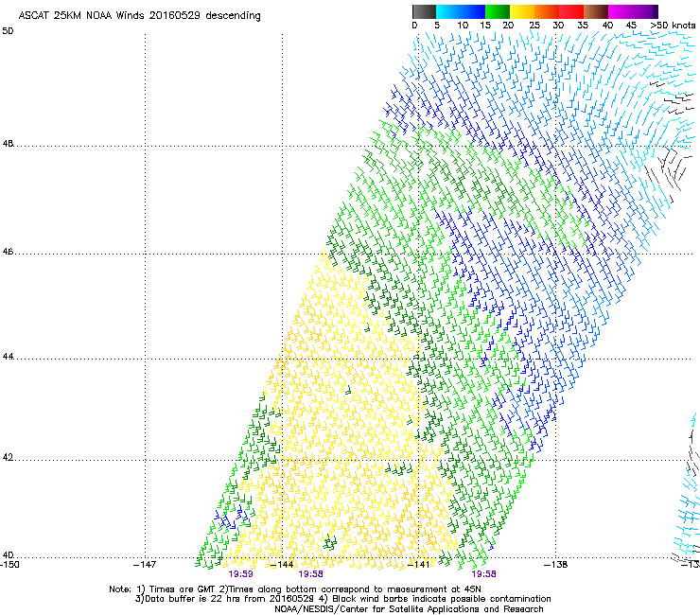Select the green 15-20 knots color segment
700x615 pixels.
pyautogui.click(x=498, y=11)
